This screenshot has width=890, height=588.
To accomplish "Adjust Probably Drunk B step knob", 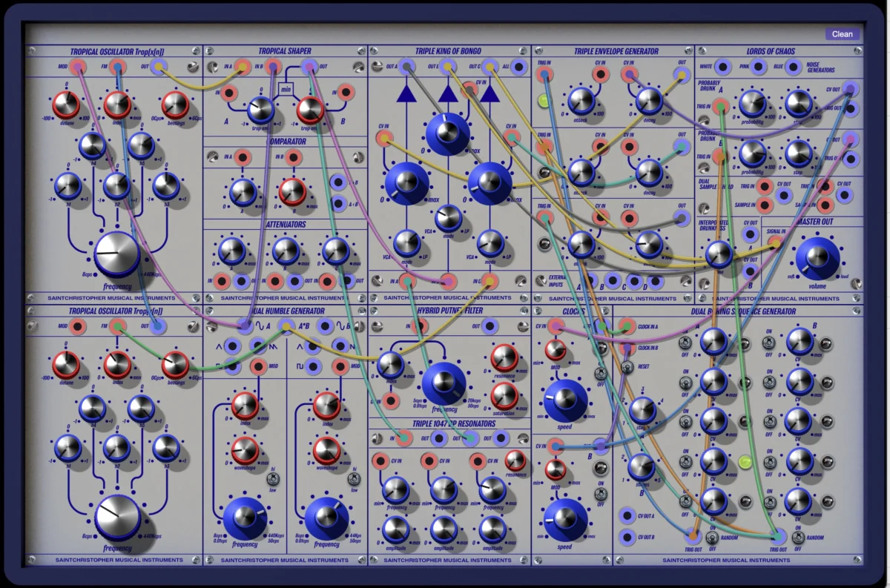I will pos(798,153).
